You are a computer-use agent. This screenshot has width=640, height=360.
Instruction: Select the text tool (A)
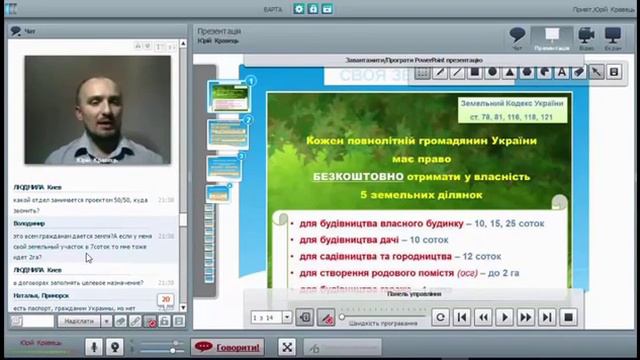pos(562,73)
